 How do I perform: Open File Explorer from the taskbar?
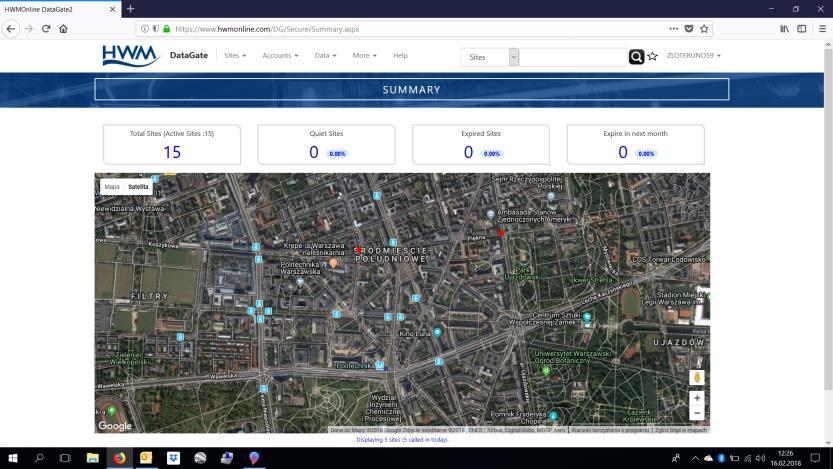click(x=92, y=458)
